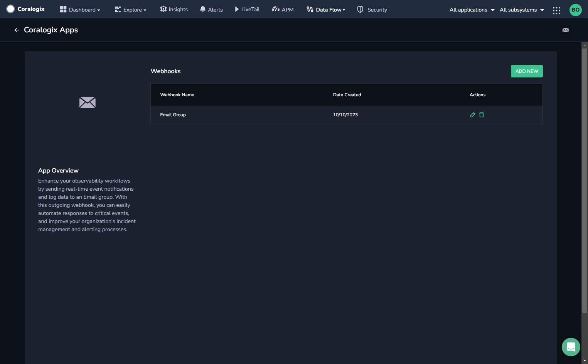Click the scrollbar down arrow
588x364 pixels.
pyautogui.click(x=585, y=361)
